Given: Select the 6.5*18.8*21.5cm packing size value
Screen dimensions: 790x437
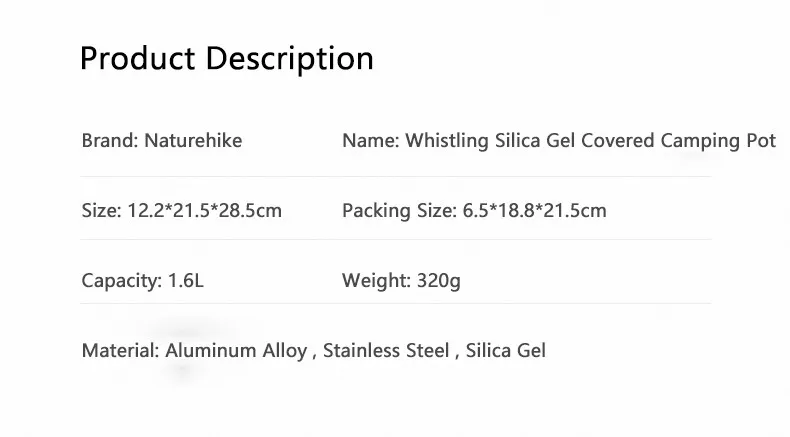Looking at the screenshot, I should 535,211.
